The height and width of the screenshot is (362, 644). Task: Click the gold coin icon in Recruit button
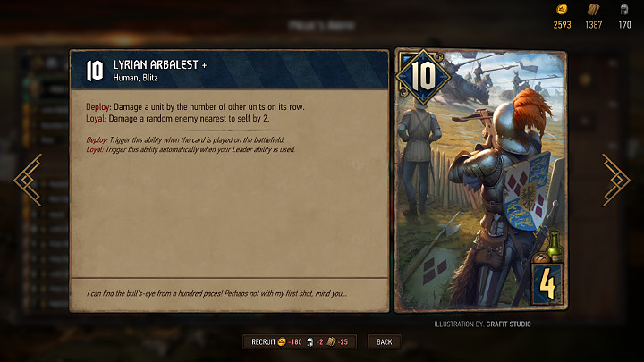(x=282, y=341)
